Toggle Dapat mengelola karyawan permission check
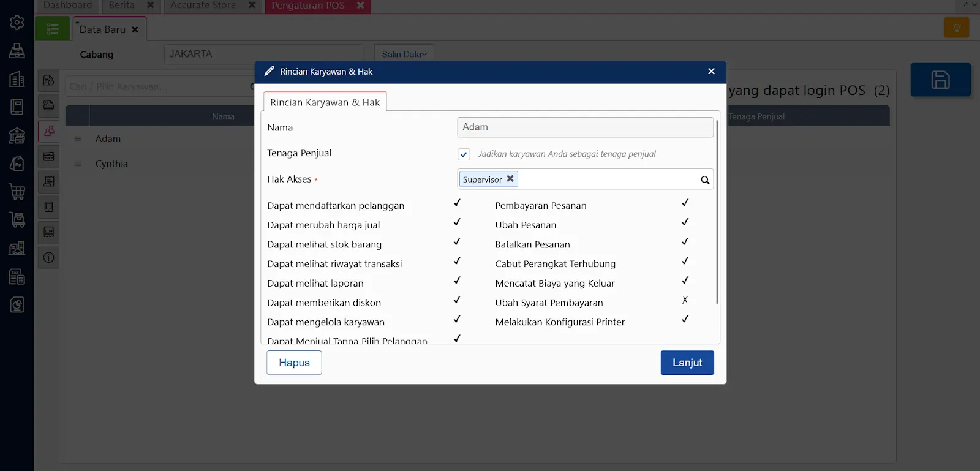Image resolution: width=980 pixels, height=471 pixels. pos(457,319)
